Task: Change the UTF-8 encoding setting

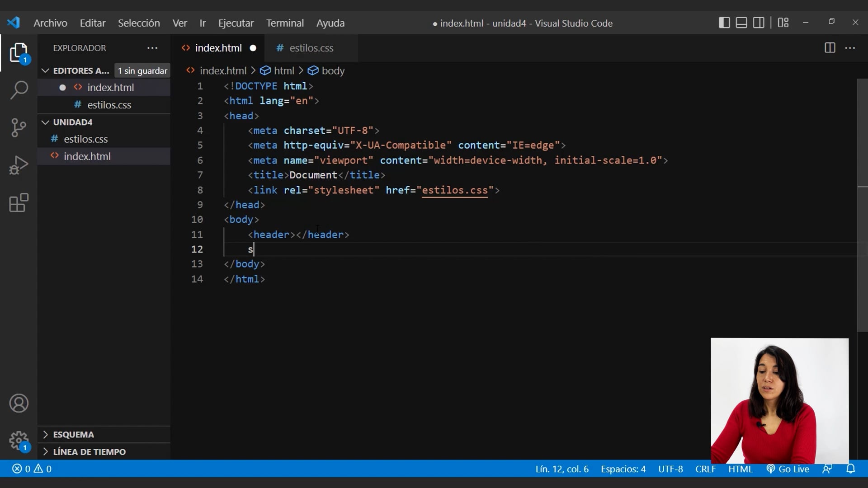Action: (670, 469)
